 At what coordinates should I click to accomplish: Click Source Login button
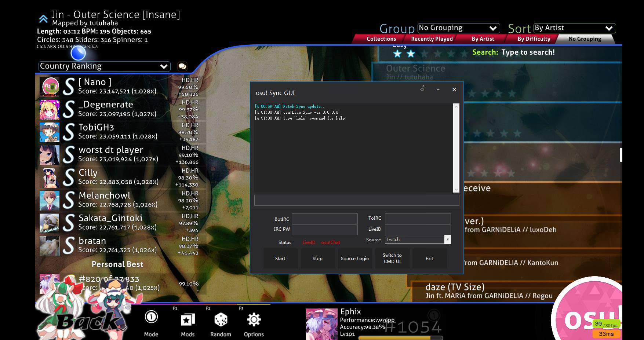[x=355, y=259]
